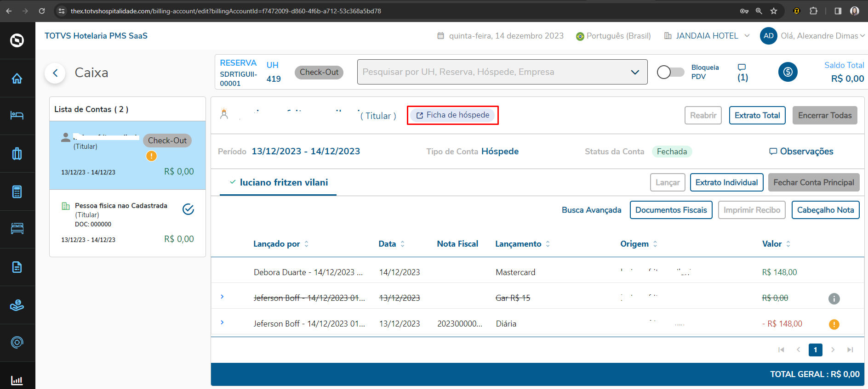Click the Mastercard entry row
The image size is (868, 389).
pos(537,272)
